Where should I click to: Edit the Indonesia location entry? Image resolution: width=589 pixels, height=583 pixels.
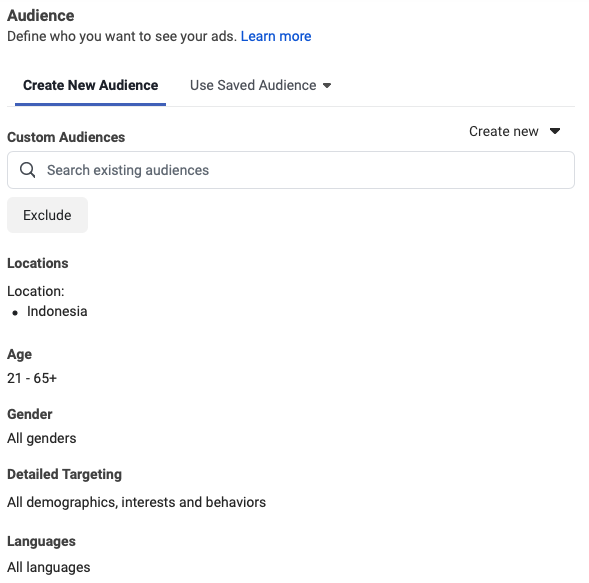(57, 311)
